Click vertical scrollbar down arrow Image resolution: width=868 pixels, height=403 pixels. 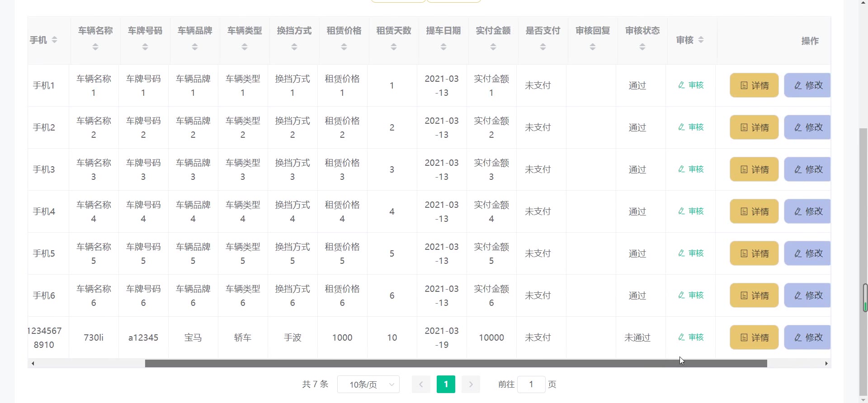pyautogui.click(x=863, y=399)
